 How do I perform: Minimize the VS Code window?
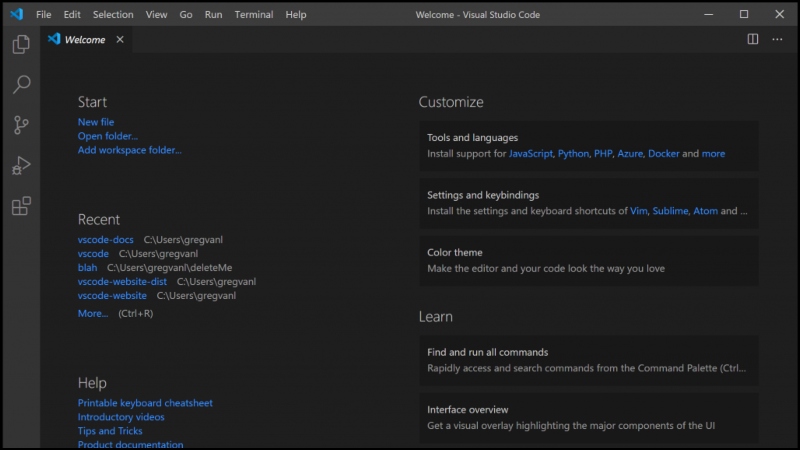pos(709,14)
